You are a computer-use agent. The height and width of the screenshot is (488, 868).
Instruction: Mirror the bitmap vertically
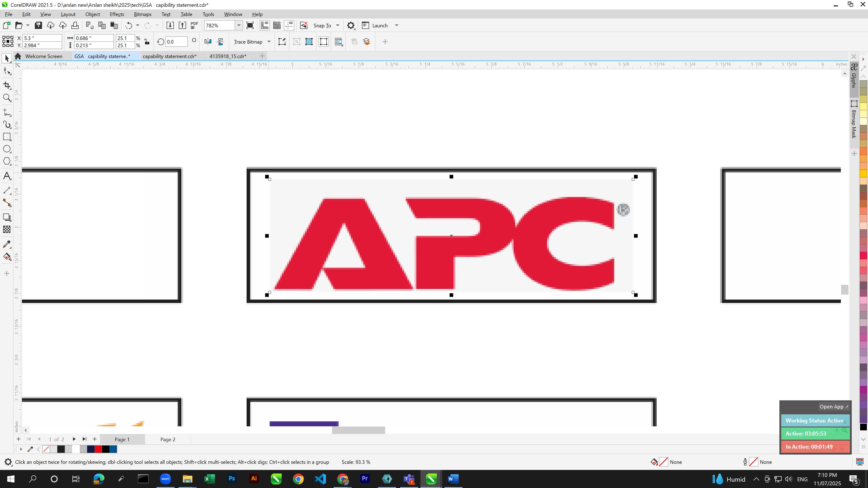click(221, 42)
